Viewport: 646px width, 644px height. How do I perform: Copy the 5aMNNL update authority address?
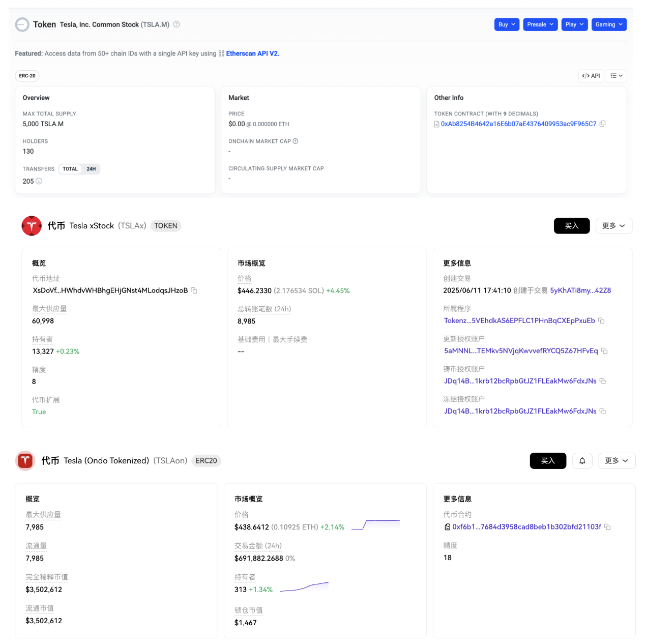604,351
